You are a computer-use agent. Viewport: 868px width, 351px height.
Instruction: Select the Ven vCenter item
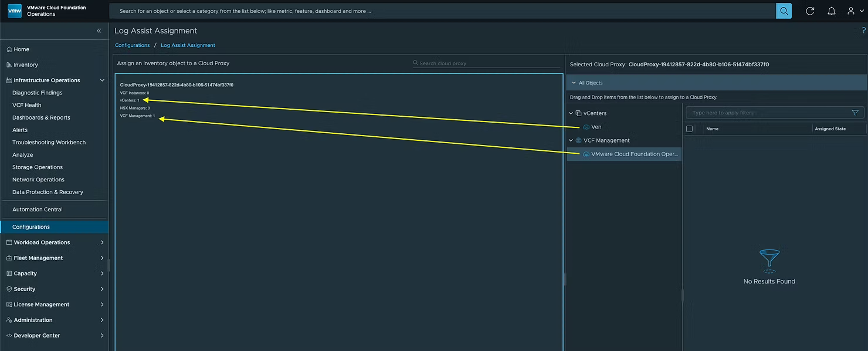pyautogui.click(x=596, y=127)
